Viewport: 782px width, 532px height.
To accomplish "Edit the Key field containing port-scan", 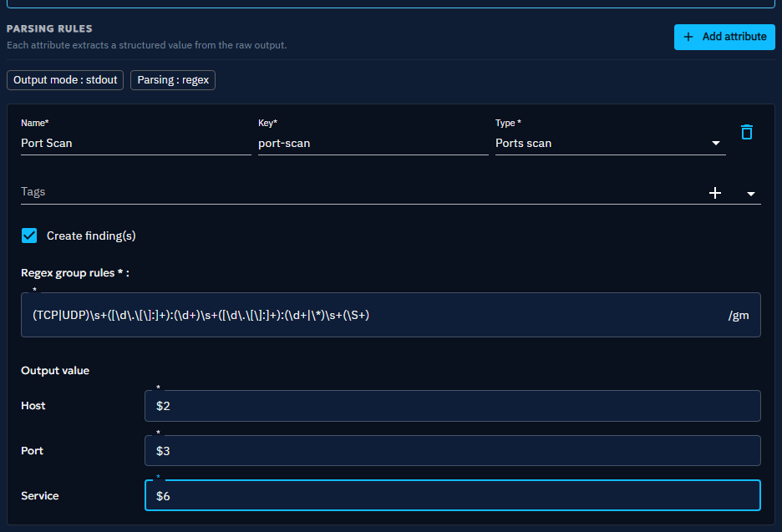I will 373,143.
